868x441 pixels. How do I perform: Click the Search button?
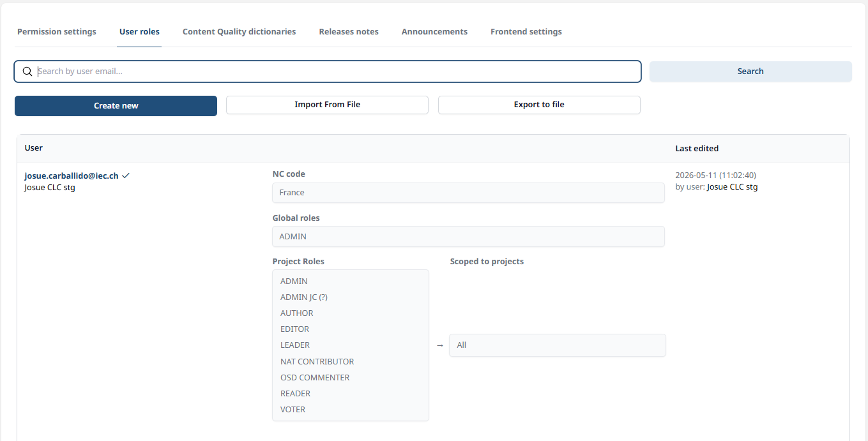click(x=750, y=71)
